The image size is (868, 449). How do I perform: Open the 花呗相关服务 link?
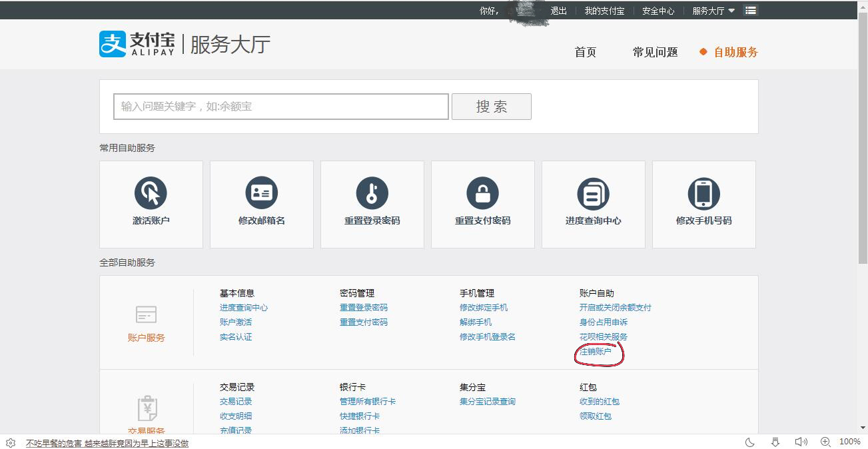604,337
